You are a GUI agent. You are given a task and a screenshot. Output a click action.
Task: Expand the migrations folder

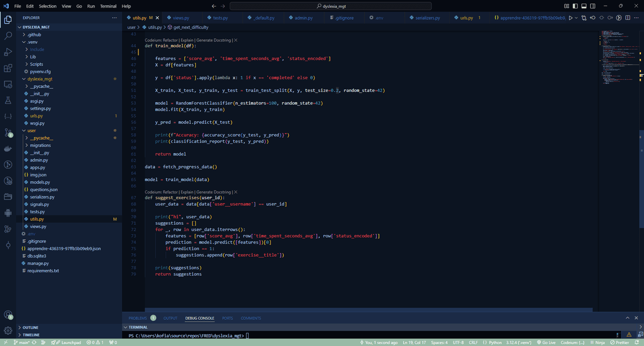(x=70, y=145)
